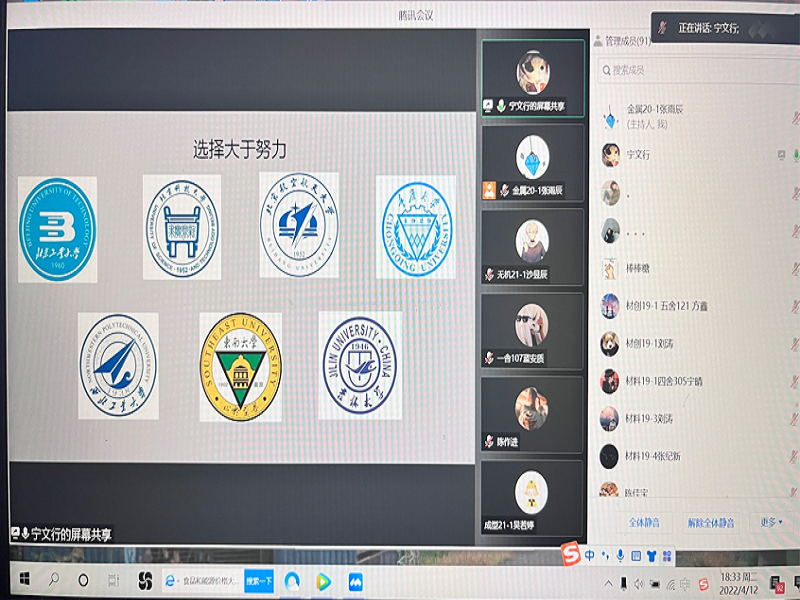800x600 pixels.
Task: Click the slide title 选择大于努力
Action: pos(239,149)
